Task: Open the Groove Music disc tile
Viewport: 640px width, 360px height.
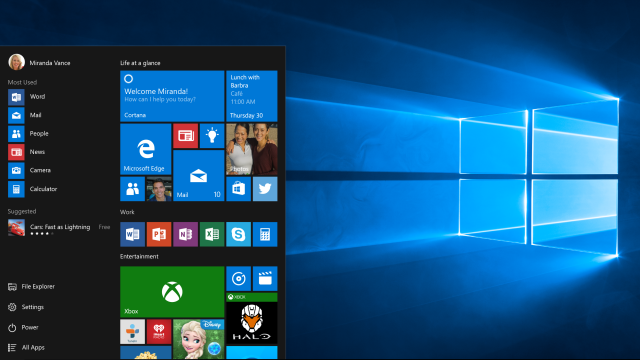Action: click(238, 279)
